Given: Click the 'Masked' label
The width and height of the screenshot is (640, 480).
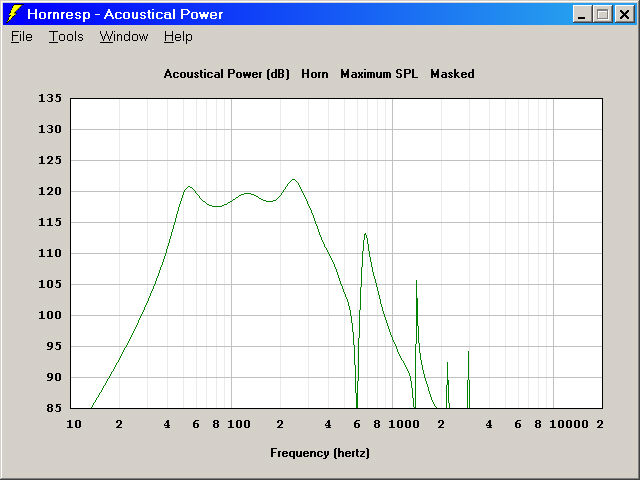Looking at the screenshot, I should coord(452,74).
